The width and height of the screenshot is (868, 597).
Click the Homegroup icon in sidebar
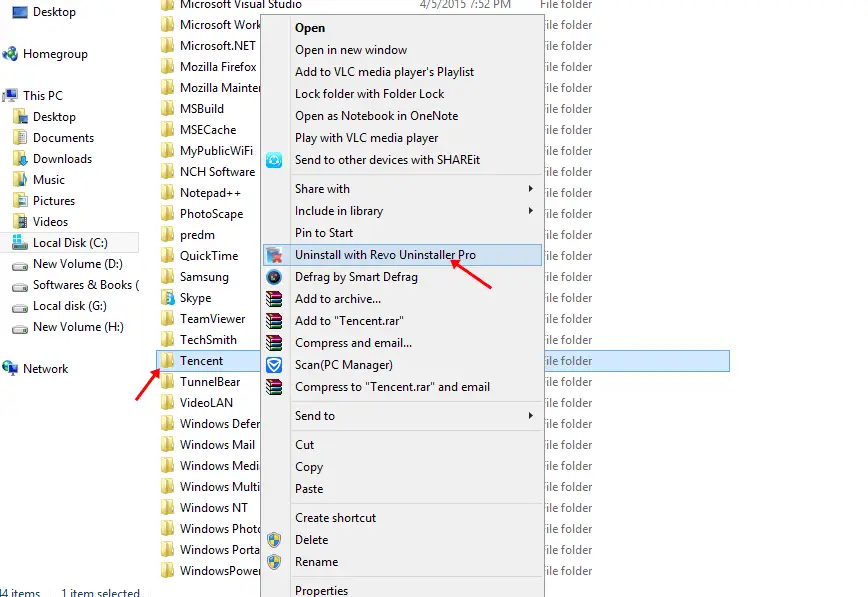coord(10,54)
